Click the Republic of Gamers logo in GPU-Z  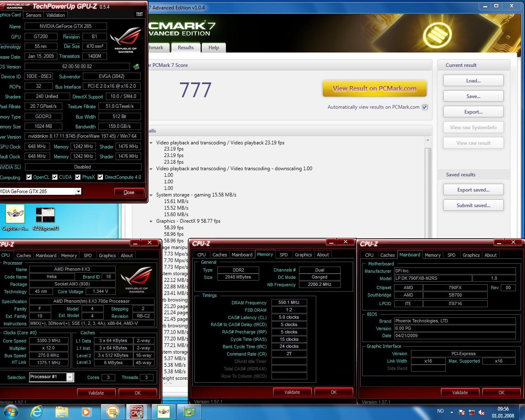click(126, 40)
